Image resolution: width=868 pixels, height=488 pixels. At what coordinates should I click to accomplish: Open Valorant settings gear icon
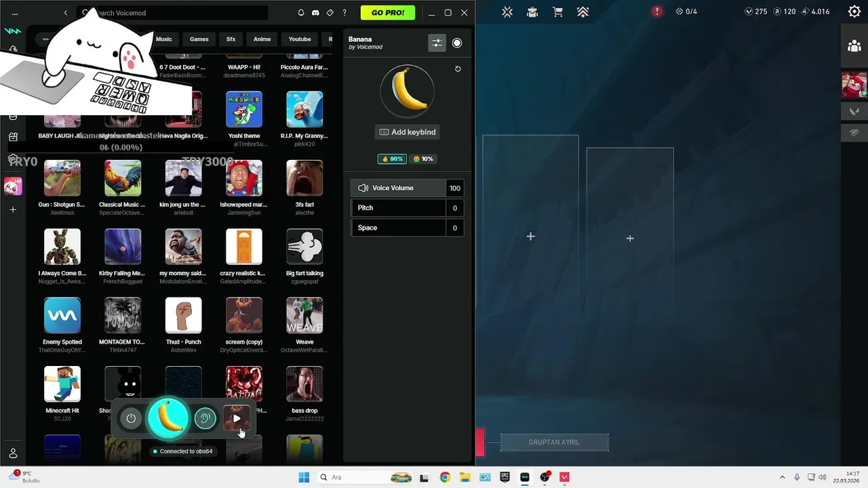pos(854,12)
